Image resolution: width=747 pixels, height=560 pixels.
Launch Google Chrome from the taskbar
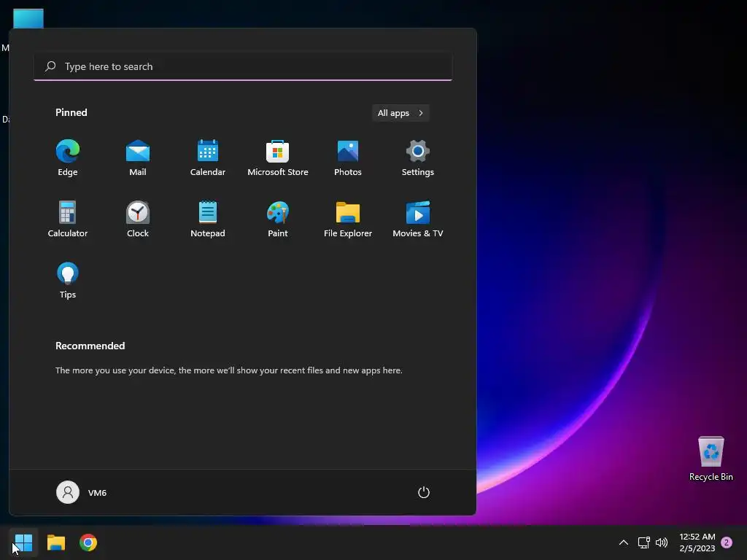[88, 542]
